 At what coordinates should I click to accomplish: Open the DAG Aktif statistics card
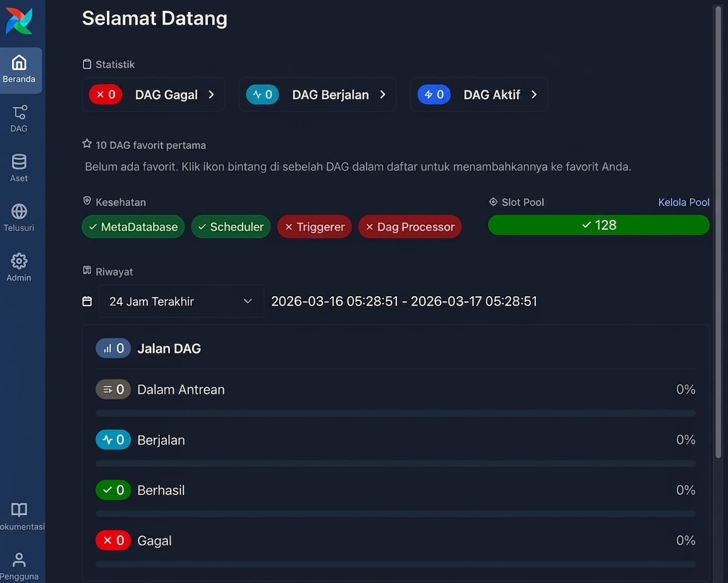tap(479, 95)
